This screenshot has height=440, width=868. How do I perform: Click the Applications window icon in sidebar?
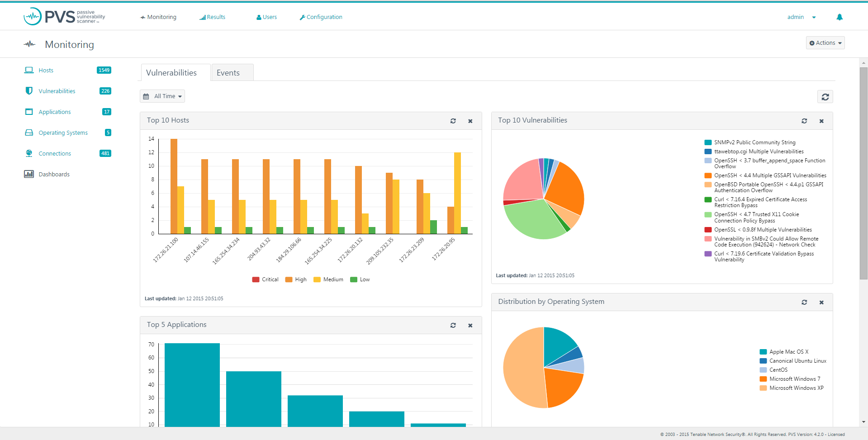(x=29, y=112)
